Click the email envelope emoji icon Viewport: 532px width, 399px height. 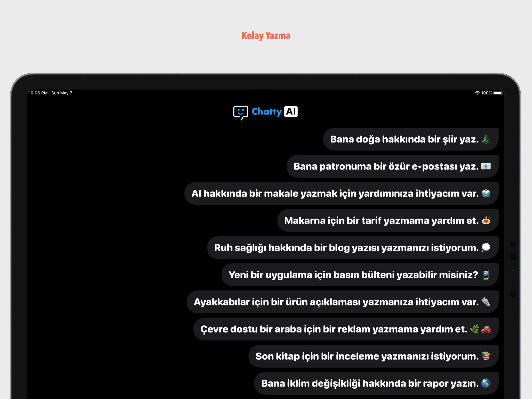pos(486,166)
